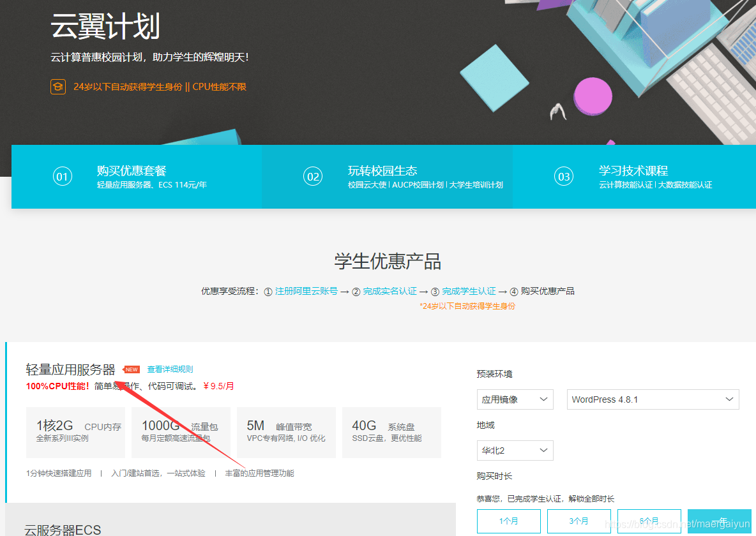Click the 01 circle step icon
The width and height of the screenshot is (756, 536).
tap(63, 176)
